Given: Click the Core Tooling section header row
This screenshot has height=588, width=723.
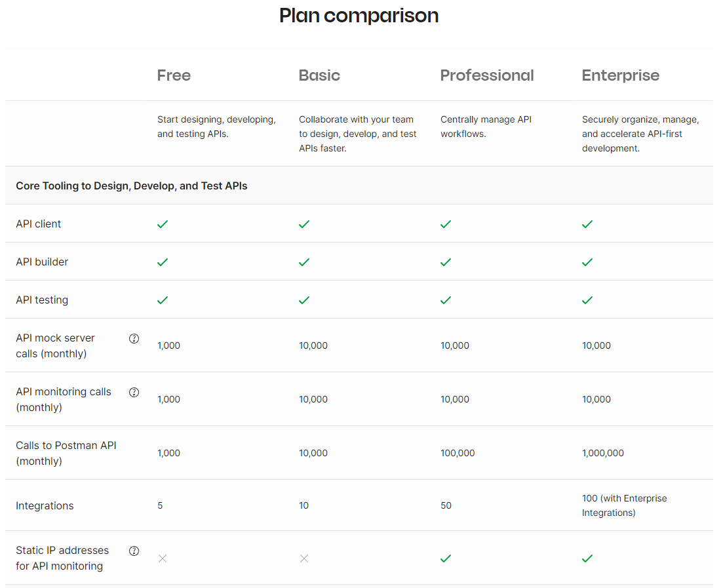Looking at the screenshot, I should coord(359,186).
